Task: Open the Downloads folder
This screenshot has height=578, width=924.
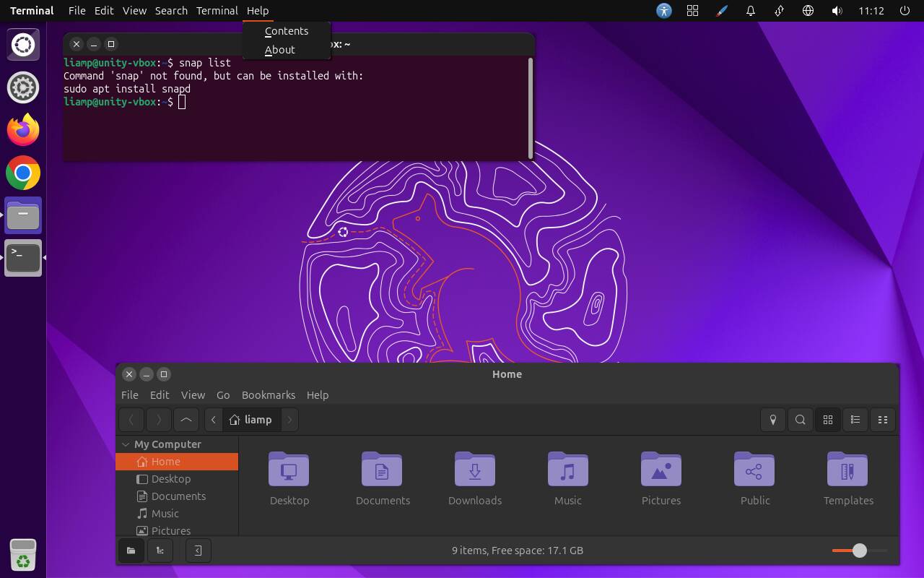Action: (x=475, y=478)
